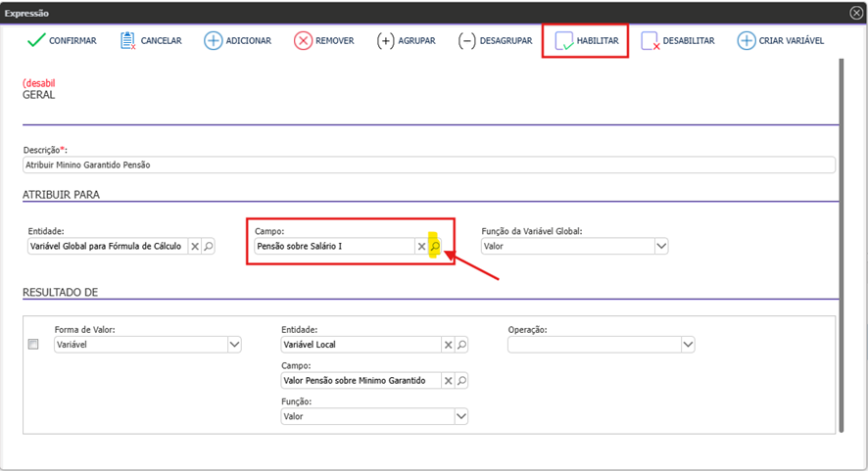Open the Forma de Valor dropdown

click(x=234, y=345)
